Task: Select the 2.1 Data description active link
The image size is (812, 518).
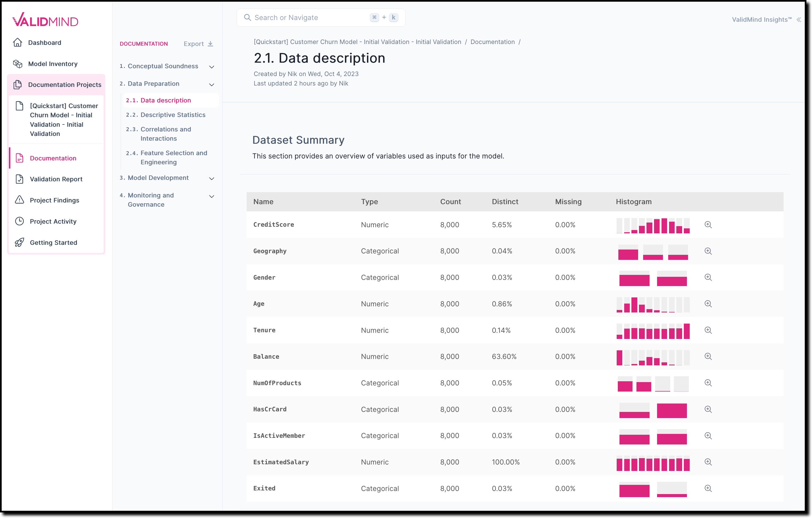Action: point(159,101)
